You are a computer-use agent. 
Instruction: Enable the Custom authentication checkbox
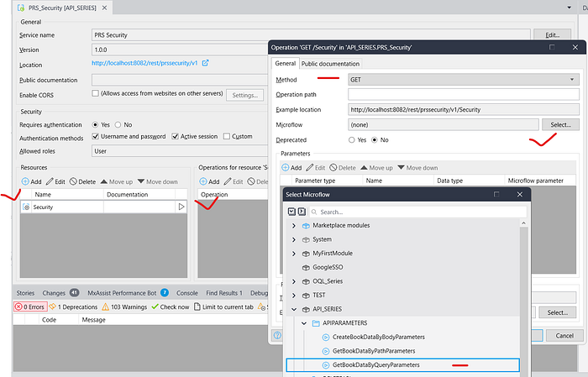pos(226,136)
